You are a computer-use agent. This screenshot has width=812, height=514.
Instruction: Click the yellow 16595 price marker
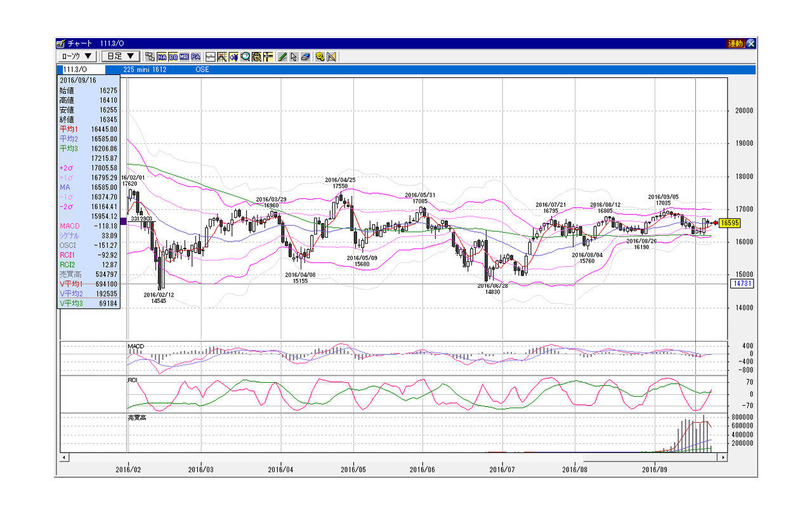point(731,222)
